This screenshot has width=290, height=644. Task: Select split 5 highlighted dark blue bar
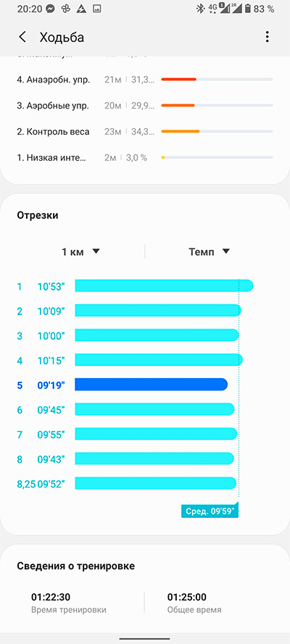pos(151,385)
